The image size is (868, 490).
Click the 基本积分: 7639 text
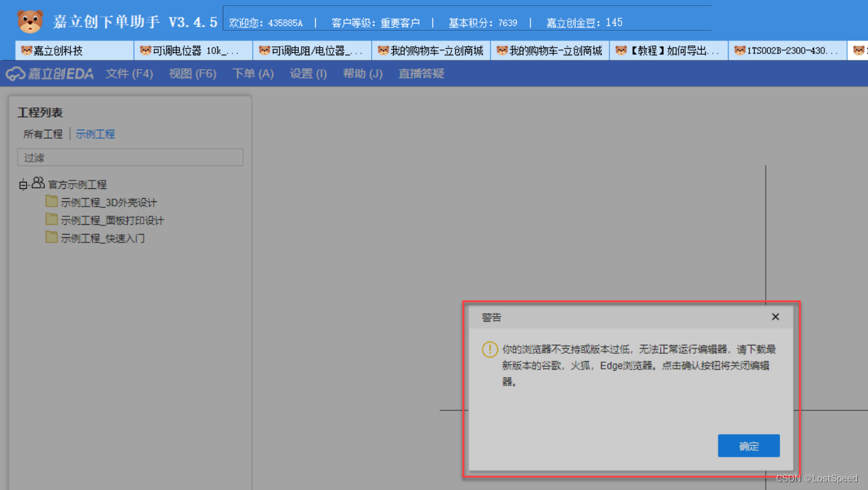(x=483, y=23)
